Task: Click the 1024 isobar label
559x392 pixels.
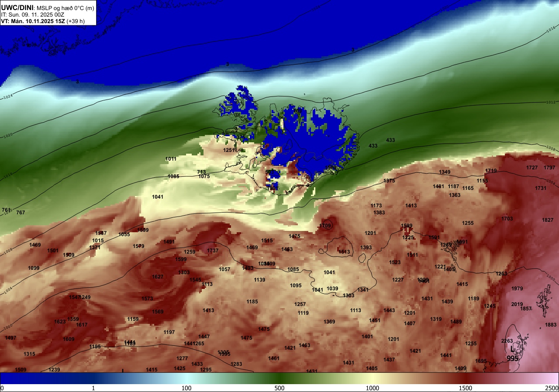Action: tap(7, 96)
